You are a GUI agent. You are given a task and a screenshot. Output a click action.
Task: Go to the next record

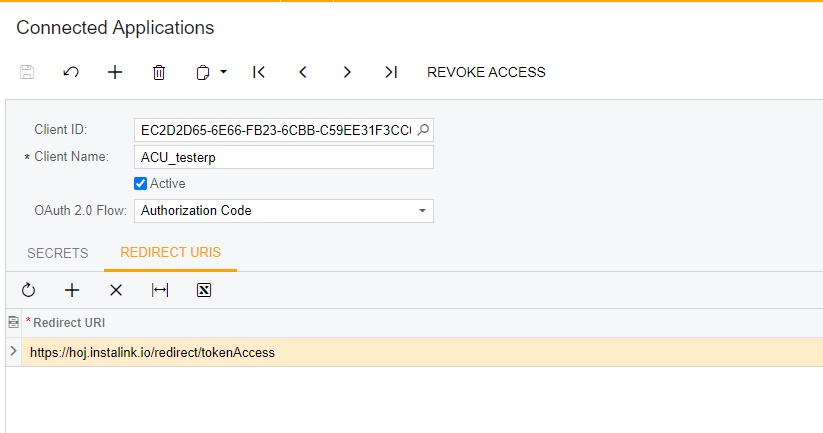coord(347,72)
